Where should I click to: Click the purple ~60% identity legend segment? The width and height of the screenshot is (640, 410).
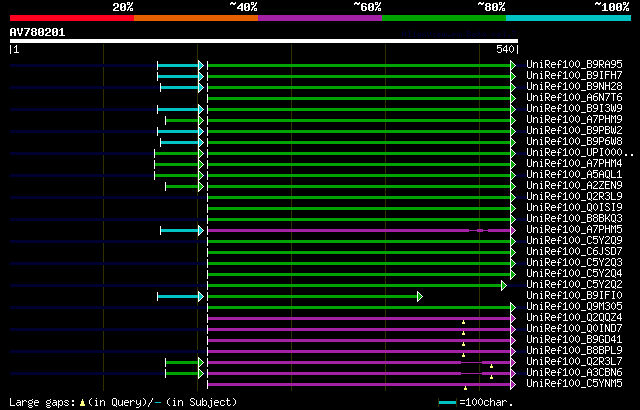320,18
